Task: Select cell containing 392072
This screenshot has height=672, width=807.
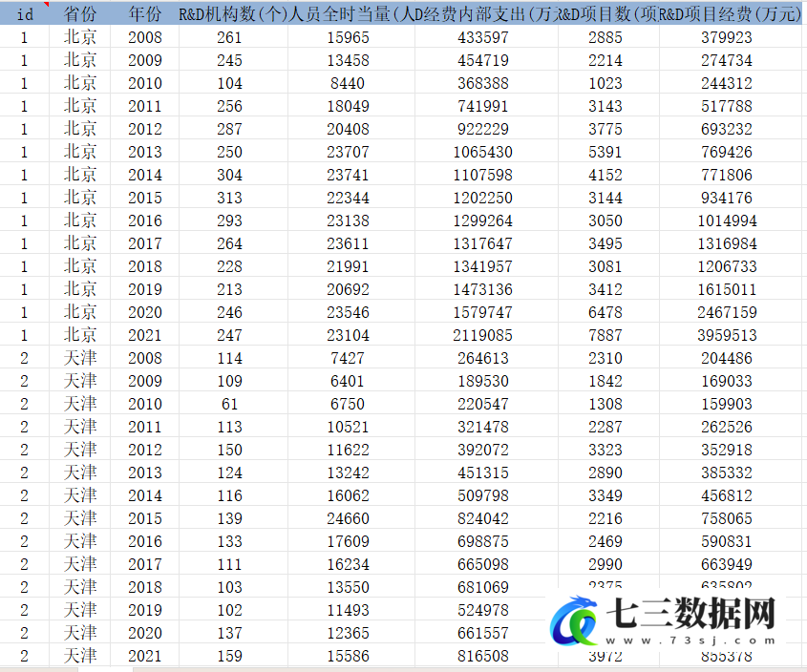Action: point(486,450)
